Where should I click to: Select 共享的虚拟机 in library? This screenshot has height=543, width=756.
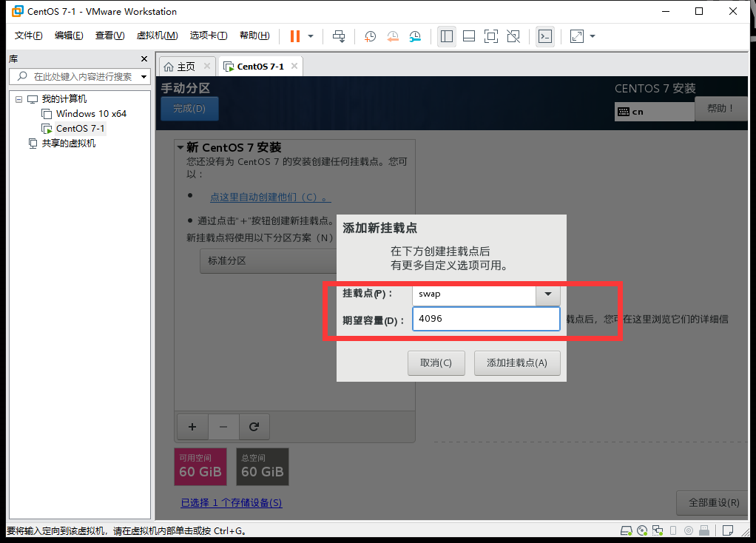point(69,144)
